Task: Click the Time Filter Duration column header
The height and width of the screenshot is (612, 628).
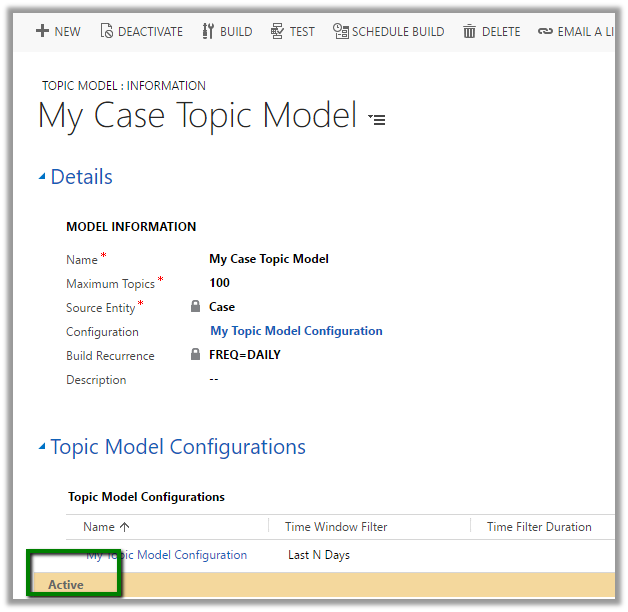Action: click(539, 527)
